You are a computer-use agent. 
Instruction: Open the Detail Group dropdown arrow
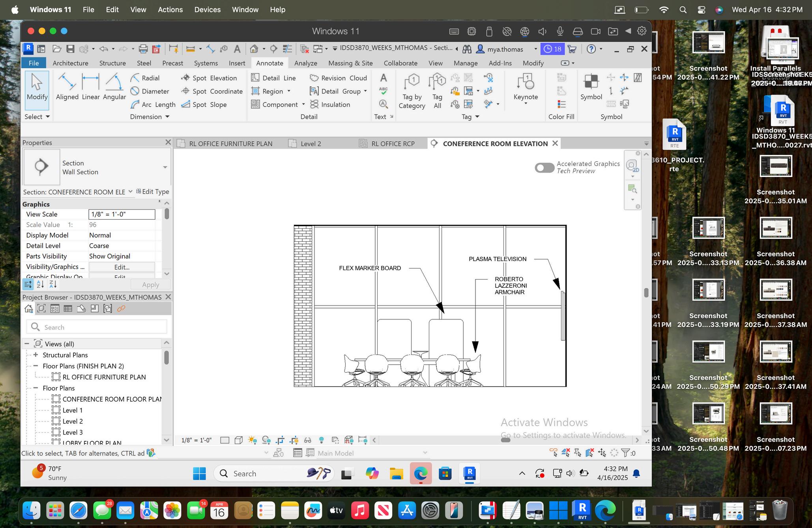(365, 91)
